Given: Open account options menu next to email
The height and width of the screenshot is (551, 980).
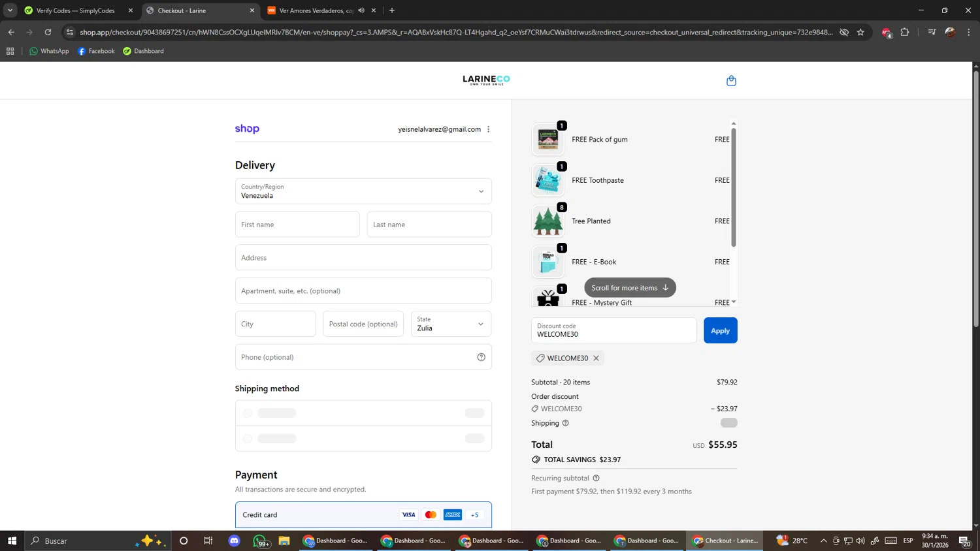Looking at the screenshot, I should [x=488, y=129].
